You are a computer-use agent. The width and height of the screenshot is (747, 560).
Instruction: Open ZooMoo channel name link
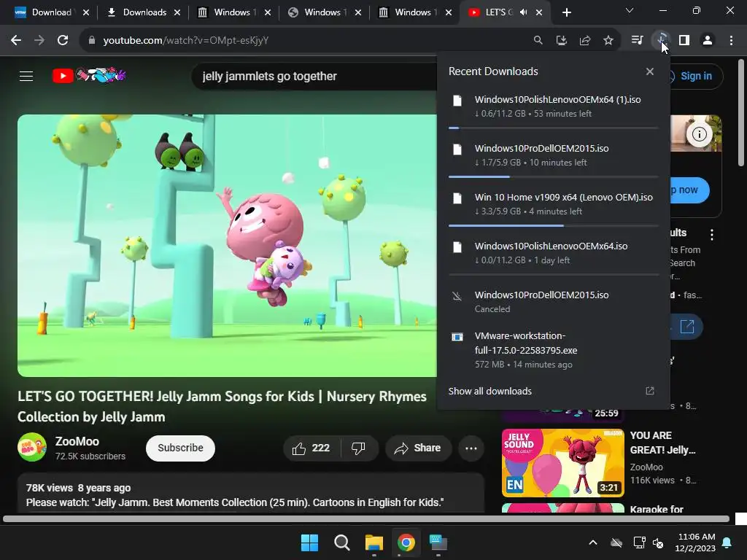(77, 441)
